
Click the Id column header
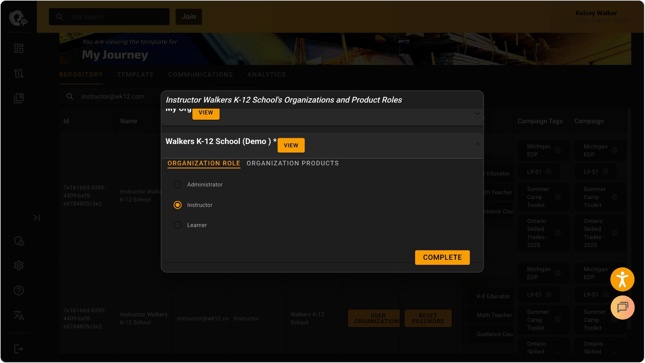click(x=66, y=121)
